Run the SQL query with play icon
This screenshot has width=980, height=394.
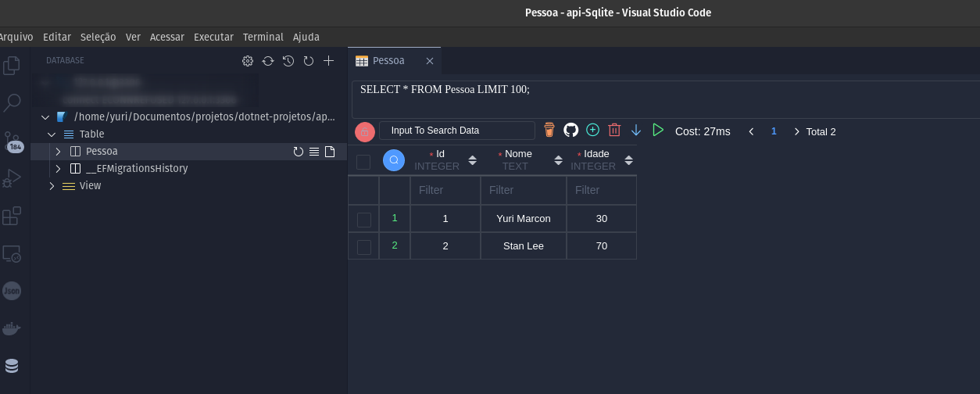point(658,130)
